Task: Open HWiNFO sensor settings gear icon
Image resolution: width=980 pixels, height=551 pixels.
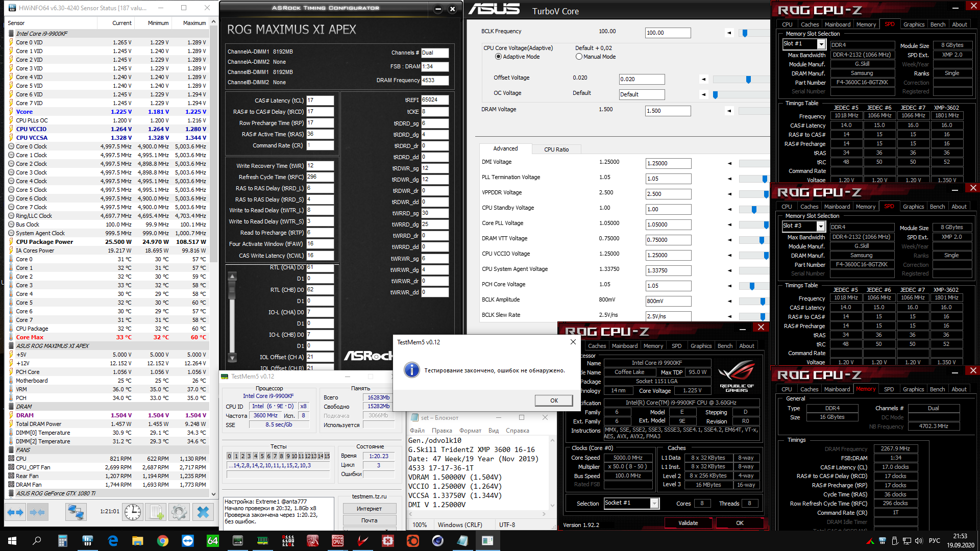Action: [x=179, y=512]
